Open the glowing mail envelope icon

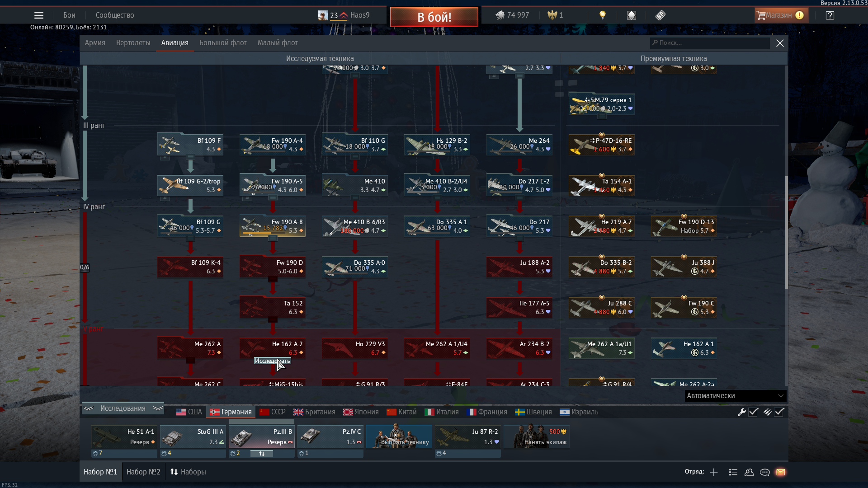pos(781,472)
